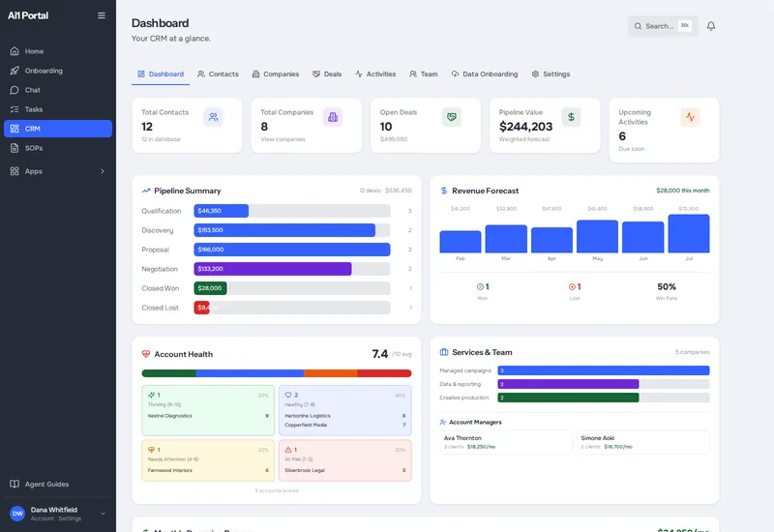This screenshot has height=532, width=774.
Task: Click the CRM grid icon in sidebar
Action: (x=15, y=129)
